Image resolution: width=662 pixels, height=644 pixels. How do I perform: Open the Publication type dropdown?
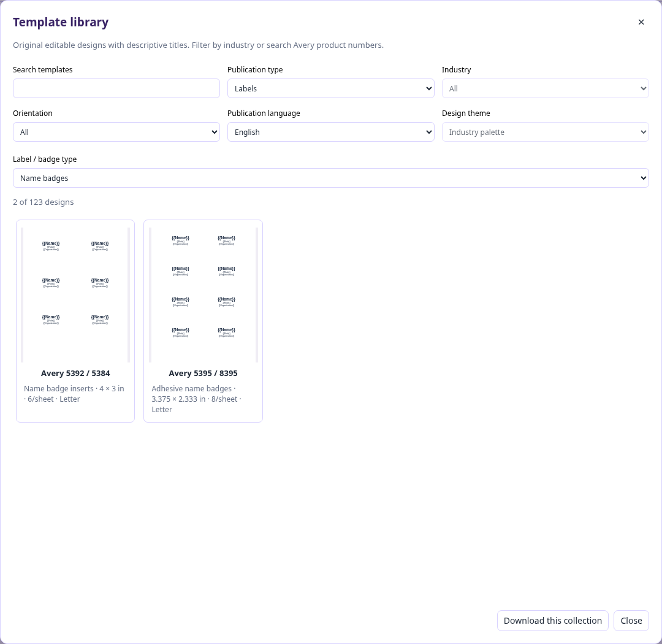(330, 88)
